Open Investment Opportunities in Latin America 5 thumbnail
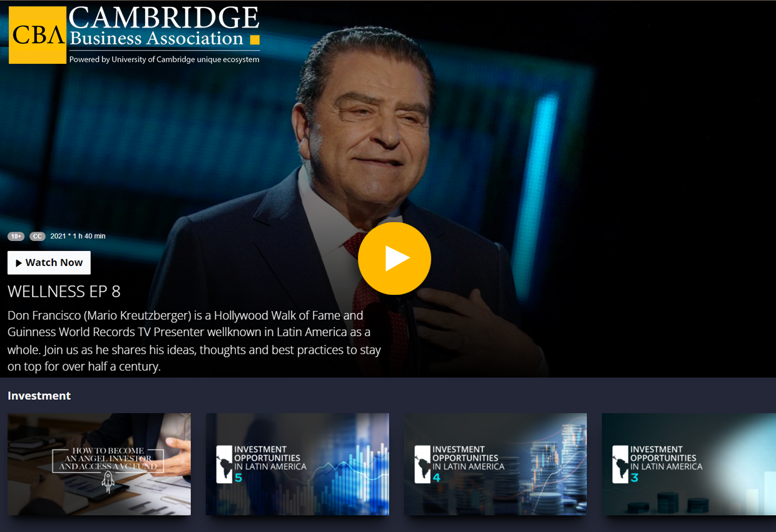Image resolution: width=776 pixels, height=532 pixels. tap(297, 464)
